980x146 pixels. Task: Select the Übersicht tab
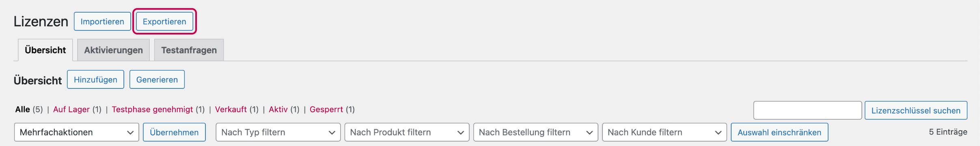click(45, 50)
